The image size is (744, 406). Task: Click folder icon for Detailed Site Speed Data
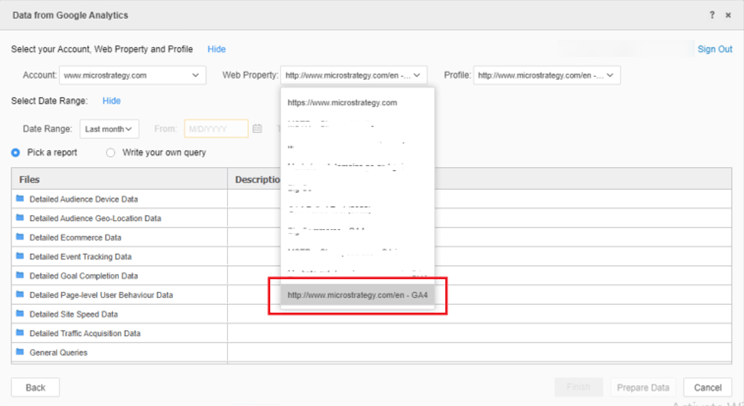click(20, 314)
